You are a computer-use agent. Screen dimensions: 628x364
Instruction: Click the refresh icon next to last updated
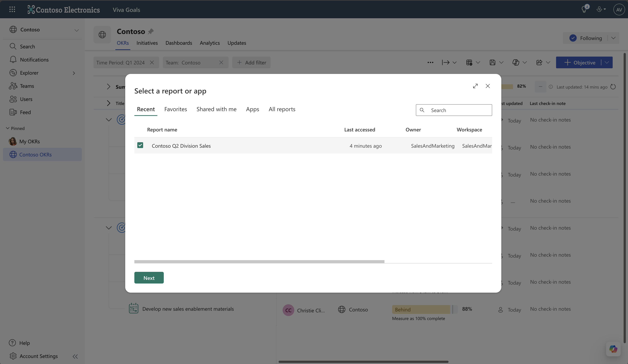pos(613,87)
